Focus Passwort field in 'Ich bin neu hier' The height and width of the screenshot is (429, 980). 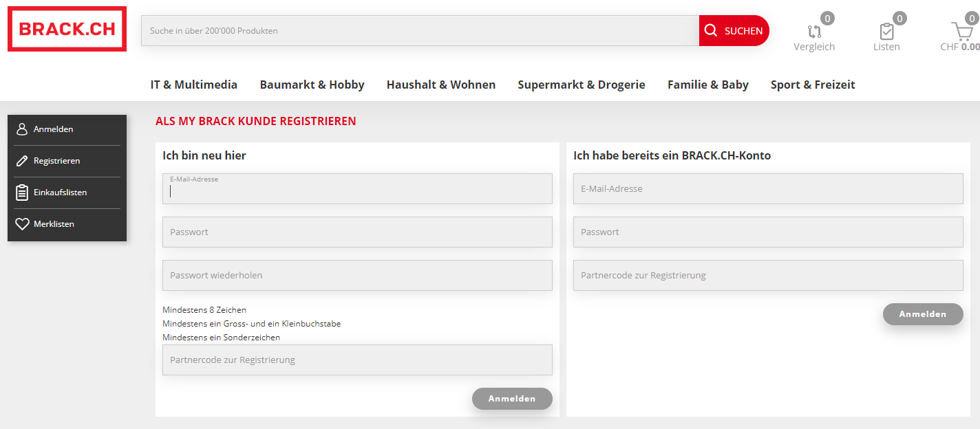357,232
